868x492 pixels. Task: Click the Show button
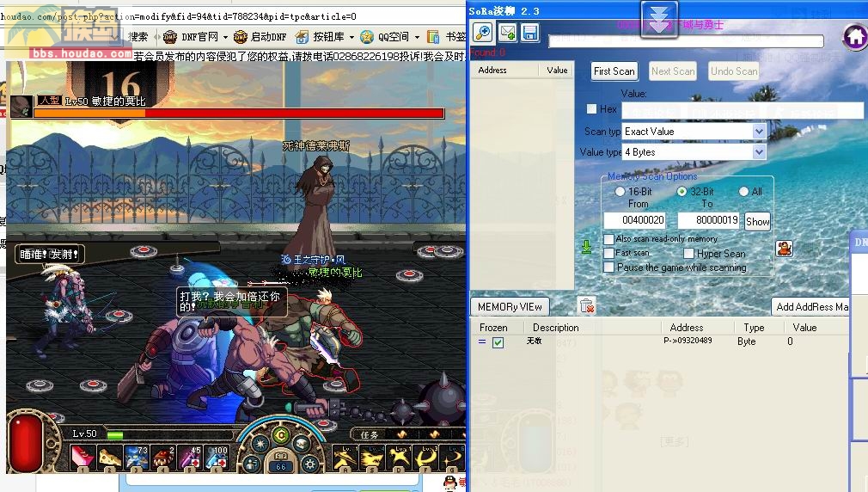tap(757, 222)
